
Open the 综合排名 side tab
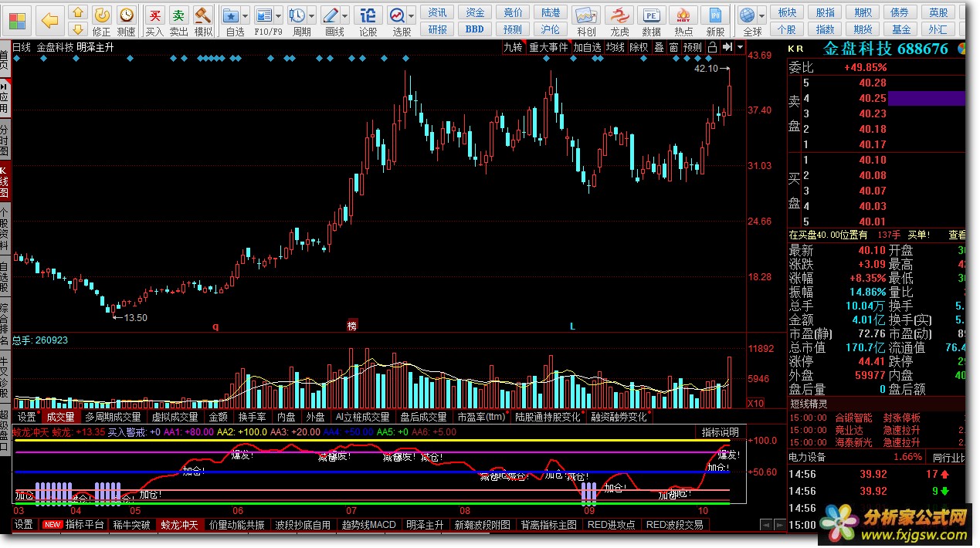(5, 323)
